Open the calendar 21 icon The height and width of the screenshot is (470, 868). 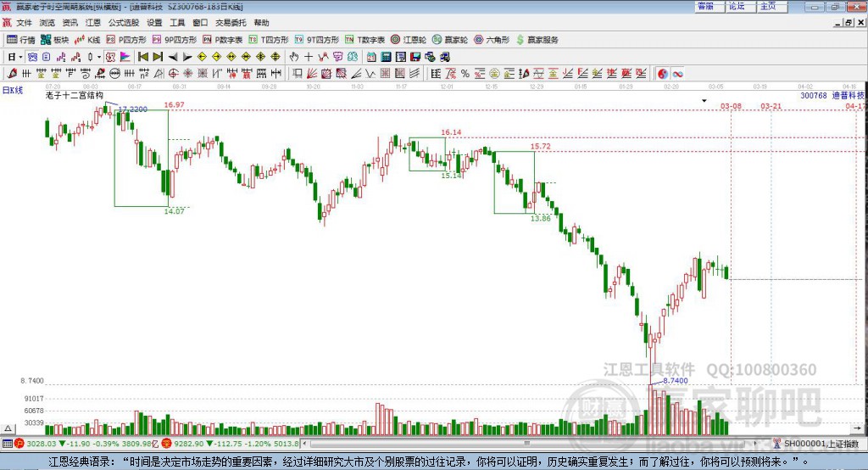(x=371, y=57)
